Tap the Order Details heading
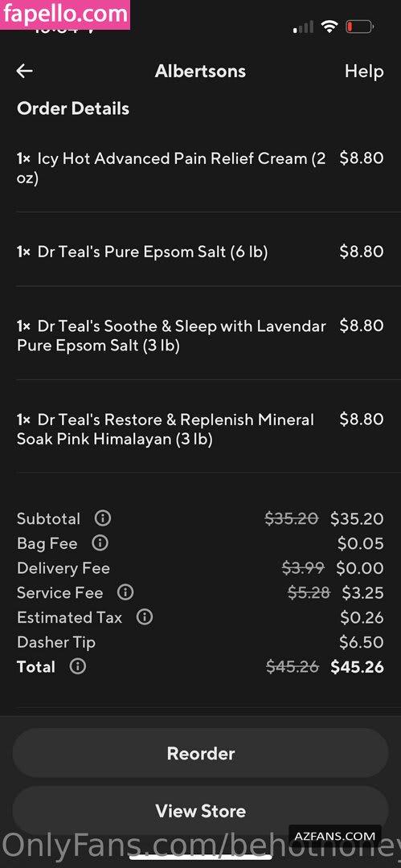401x868 pixels. [x=73, y=108]
